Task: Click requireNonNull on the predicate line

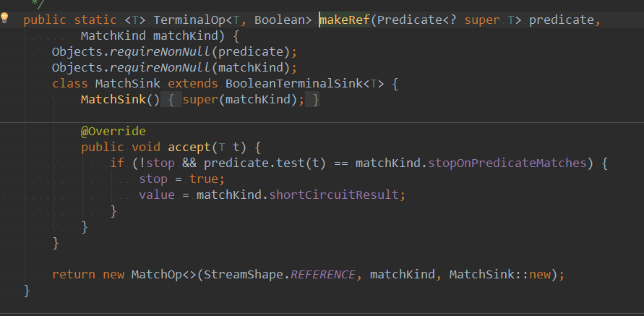Action: 160,52
